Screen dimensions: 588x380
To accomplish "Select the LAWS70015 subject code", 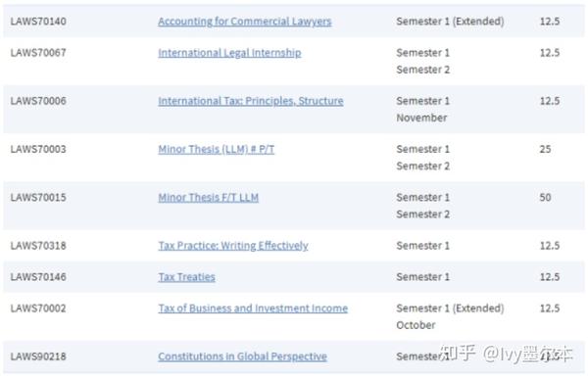I will click(x=38, y=198).
